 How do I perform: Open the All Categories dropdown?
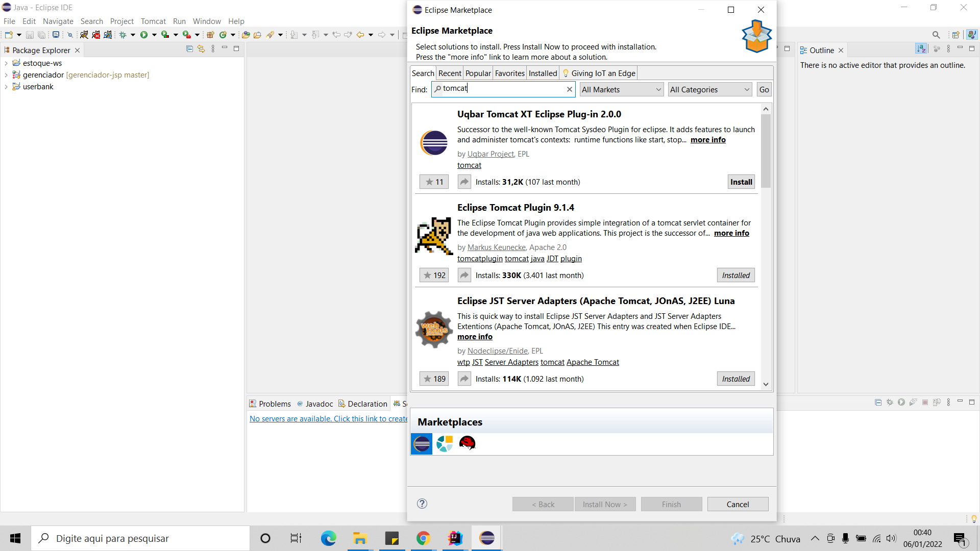pyautogui.click(x=710, y=90)
